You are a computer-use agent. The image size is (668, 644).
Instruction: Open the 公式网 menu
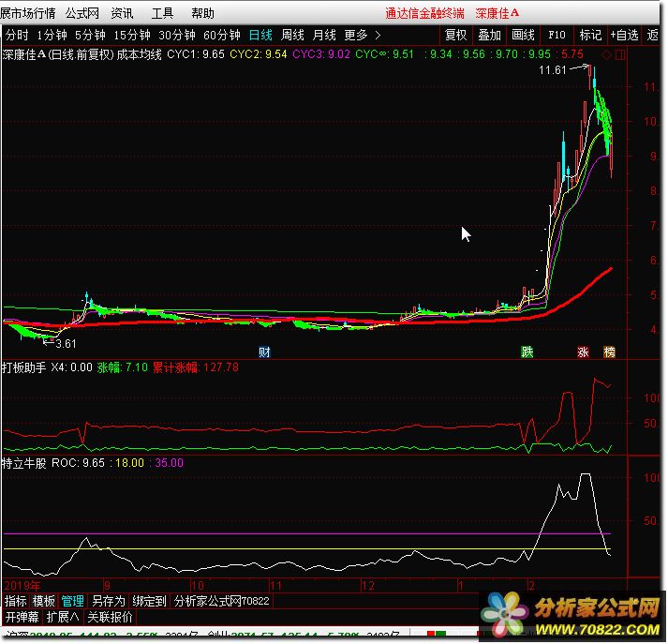pos(82,13)
